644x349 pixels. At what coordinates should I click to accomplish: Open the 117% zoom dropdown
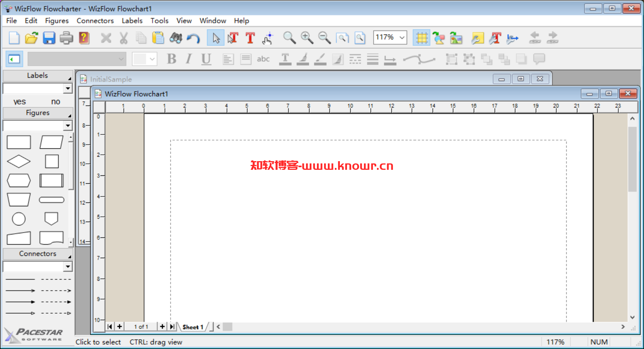click(402, 38)
